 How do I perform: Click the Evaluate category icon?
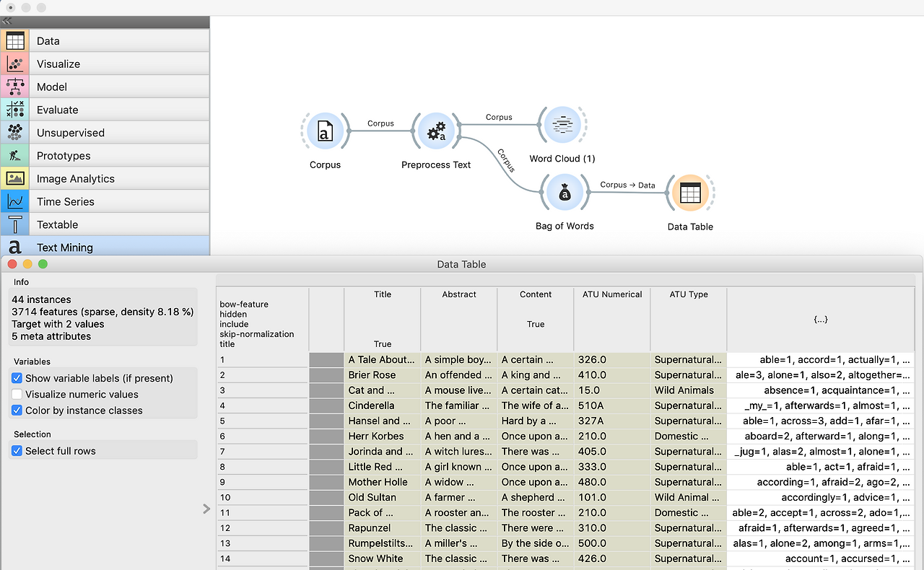pos(15,110)
